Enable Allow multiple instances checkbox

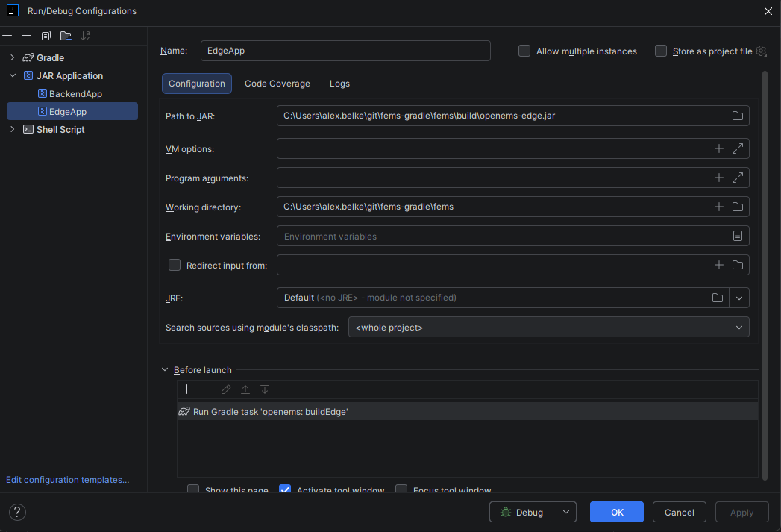[524, 51]
